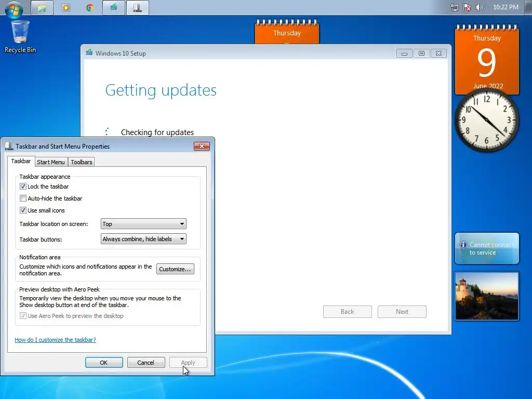Viewport: 532px width, 399px height.
Task: Open Taskbar location on screen dropdown
Action: coord(143,224)
